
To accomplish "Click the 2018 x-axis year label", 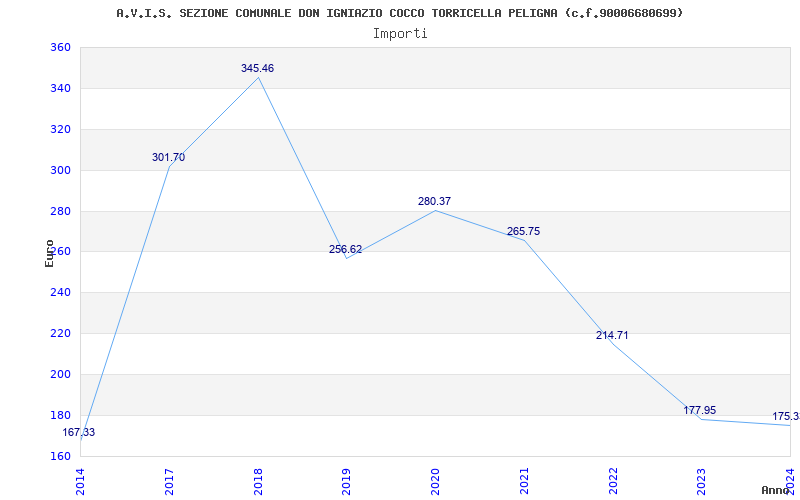I will [x=258, y=481].
